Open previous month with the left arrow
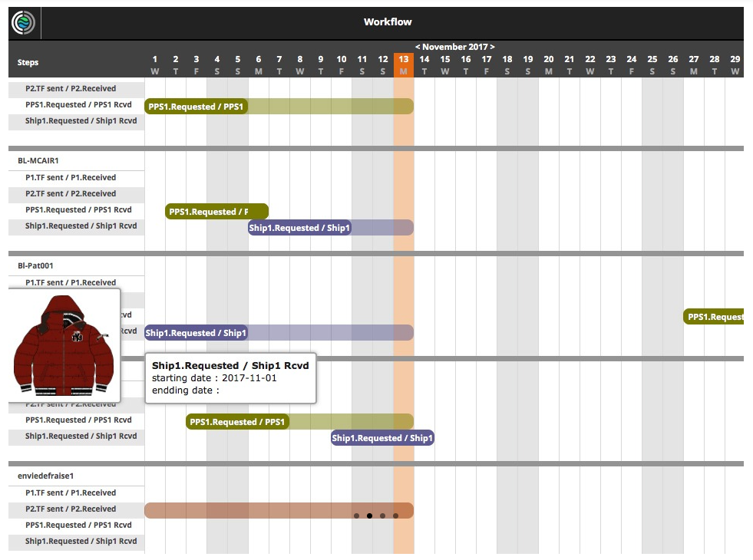This screenshot has width=753, height=560. tap(420, 46)
